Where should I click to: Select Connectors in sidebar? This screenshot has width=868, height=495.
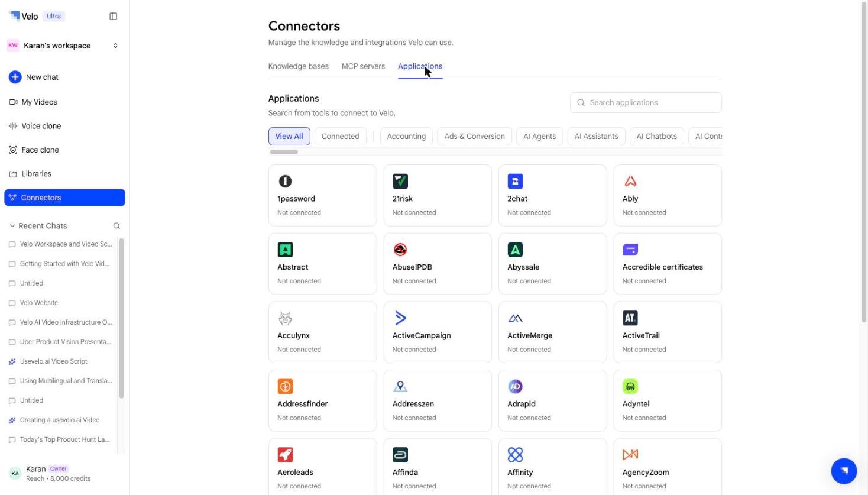(x=64, y=198)
